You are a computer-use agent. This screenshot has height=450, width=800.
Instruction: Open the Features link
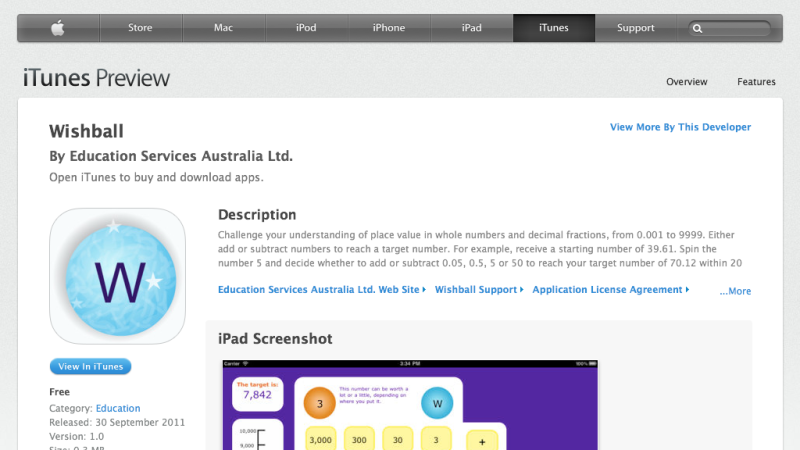coord(756,82)
